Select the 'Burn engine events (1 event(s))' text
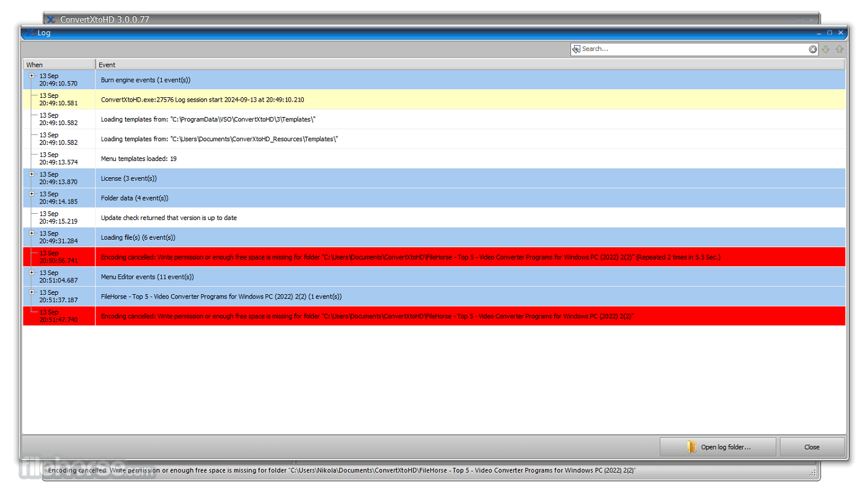The width and height of the screenshot is (868, 498). [x=146, y=80]
